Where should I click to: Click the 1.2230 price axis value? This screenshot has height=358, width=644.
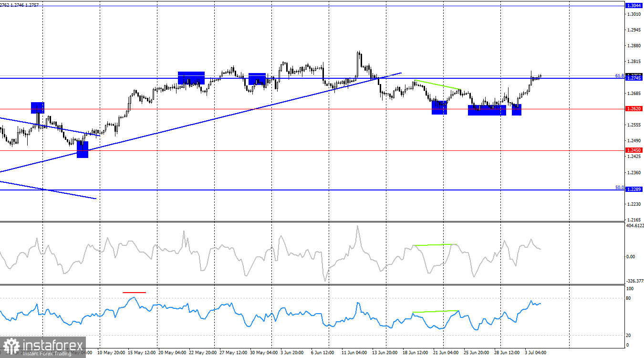pos(634,204)
